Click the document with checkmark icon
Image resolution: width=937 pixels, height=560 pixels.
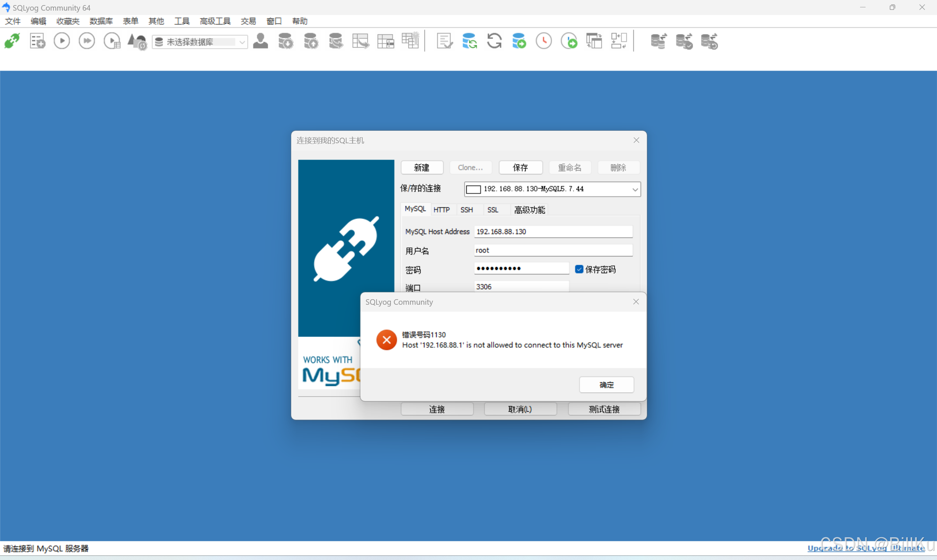445,41
